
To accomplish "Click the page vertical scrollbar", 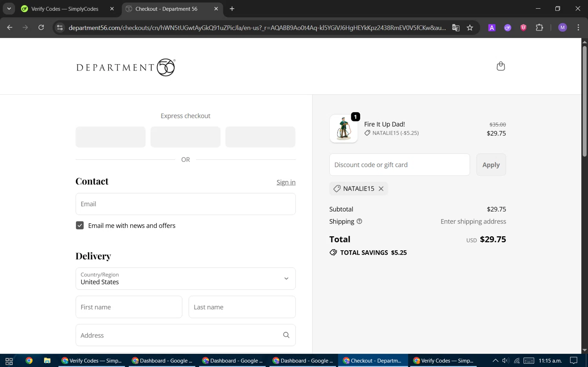I will point(584,102).
